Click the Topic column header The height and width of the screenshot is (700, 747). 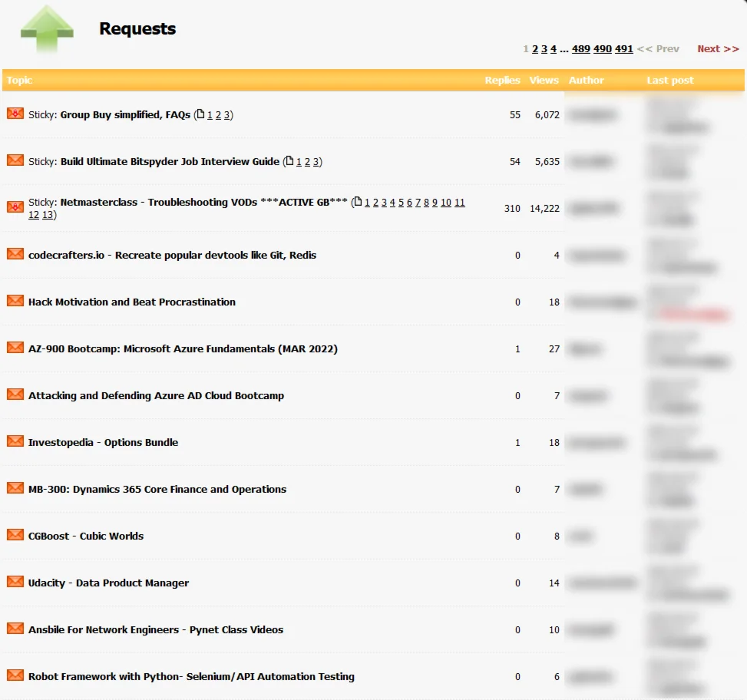19,80
